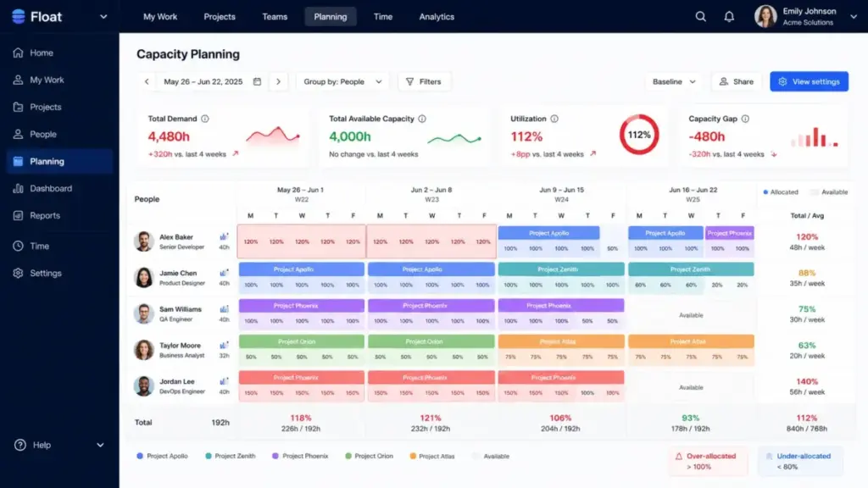Open Sam Williams' chart icon
868x488 pixels.
[224, 308]
